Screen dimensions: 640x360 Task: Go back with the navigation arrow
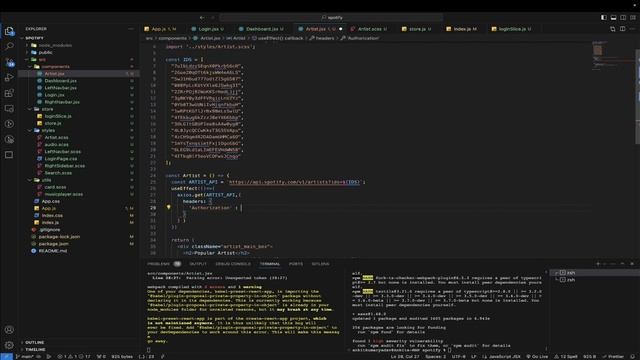[202, 18]
